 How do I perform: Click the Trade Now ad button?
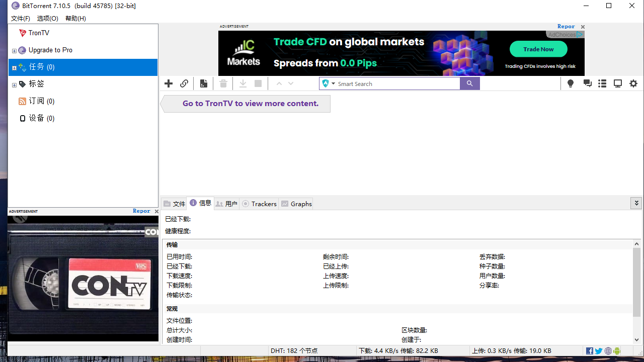point(538,49)
